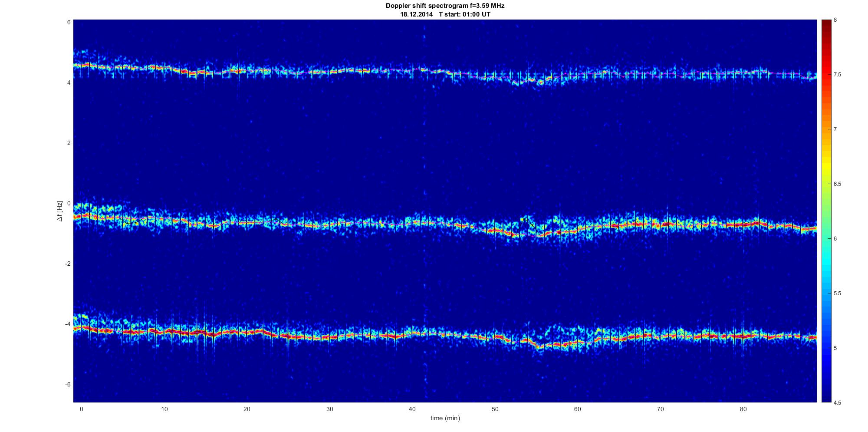Click the colorbar tick label '6.5'

837,184
